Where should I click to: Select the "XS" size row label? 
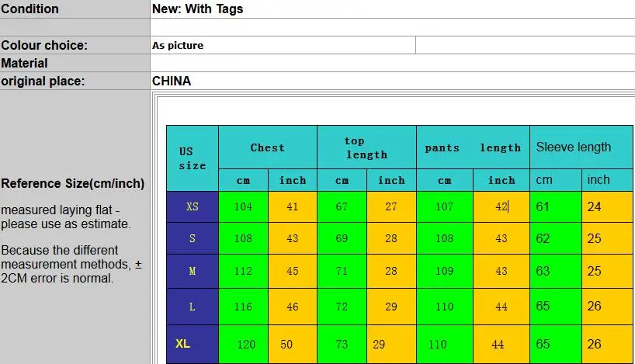pos(193,206)
